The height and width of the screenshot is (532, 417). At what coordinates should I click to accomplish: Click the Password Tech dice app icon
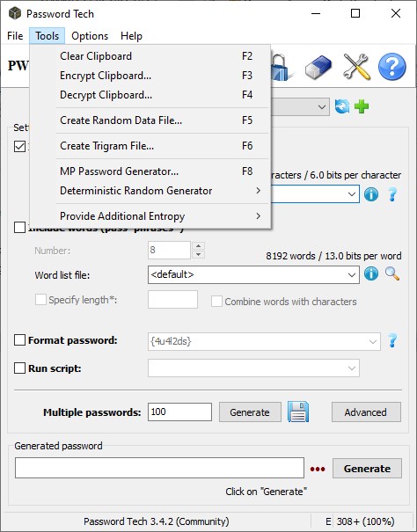click(x=15, y=13)
